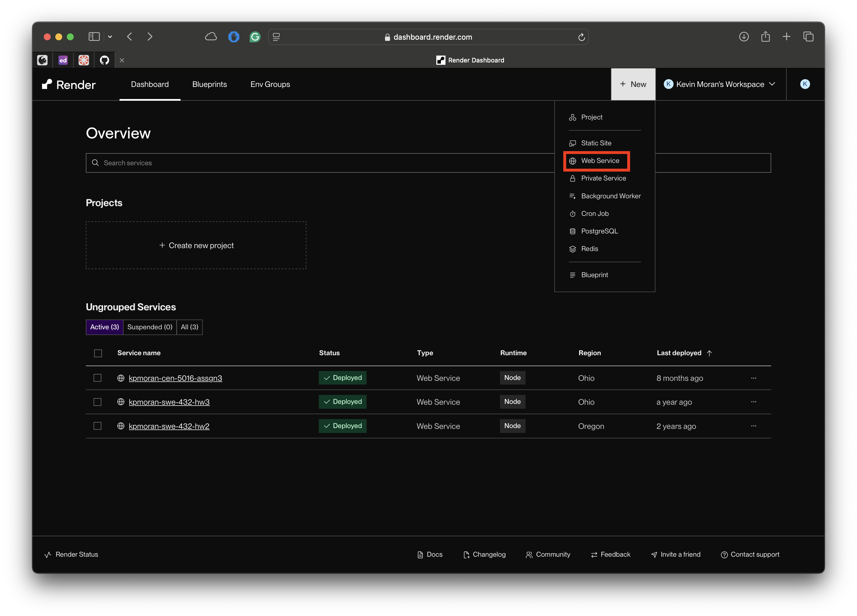Click the Create new project button
The image size is (857, 616).
pyautogui.click(x=196, y=245)
